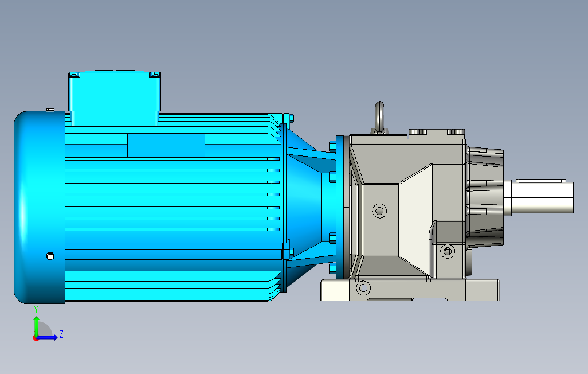
Task: Select the keyway on the output shaft
Action: (540, 181)
